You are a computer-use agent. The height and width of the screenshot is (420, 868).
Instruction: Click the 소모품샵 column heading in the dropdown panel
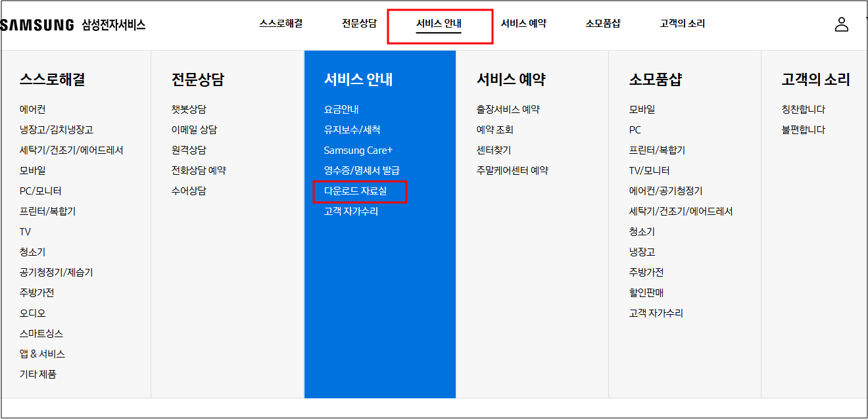tap(656, 80)
